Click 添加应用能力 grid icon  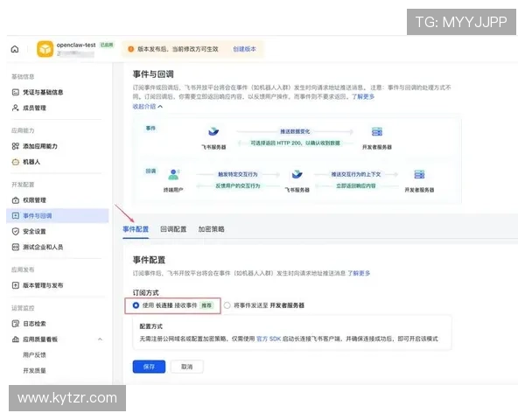point(16,146)
